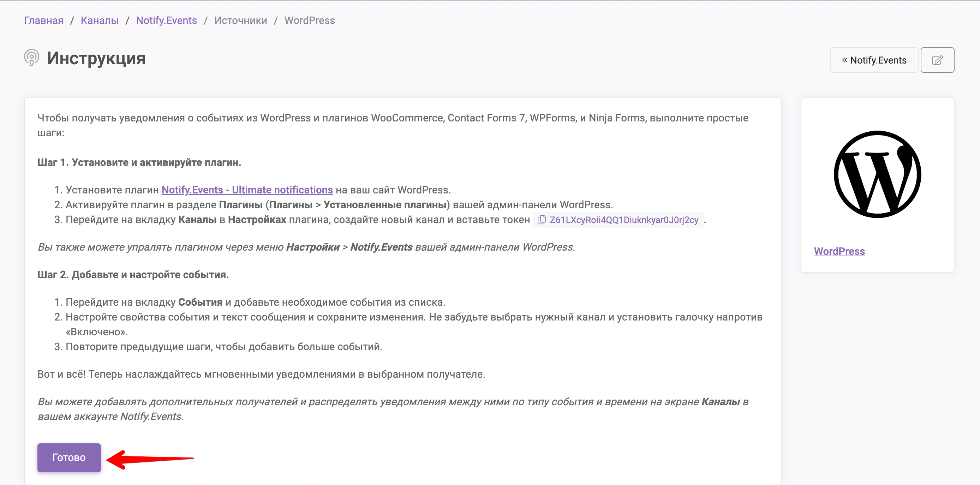Go back via the « Notify.Events button

pyautogui.click(x=874, y=60)
